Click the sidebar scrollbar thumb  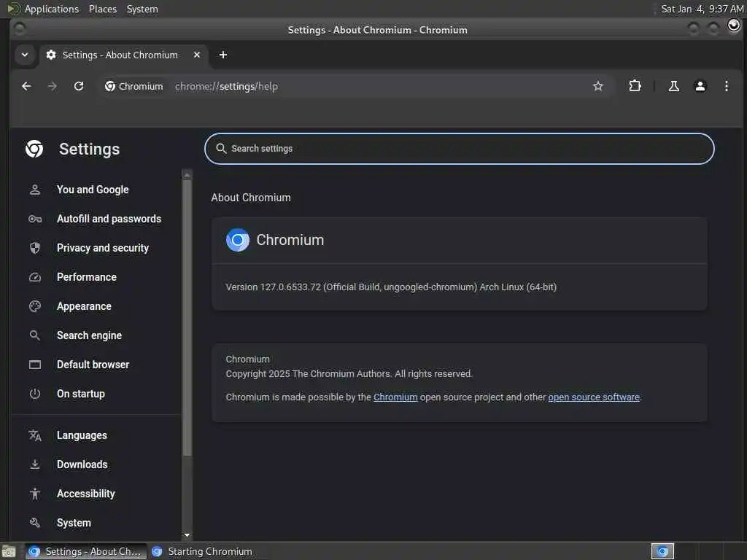(x=187, y=318)
